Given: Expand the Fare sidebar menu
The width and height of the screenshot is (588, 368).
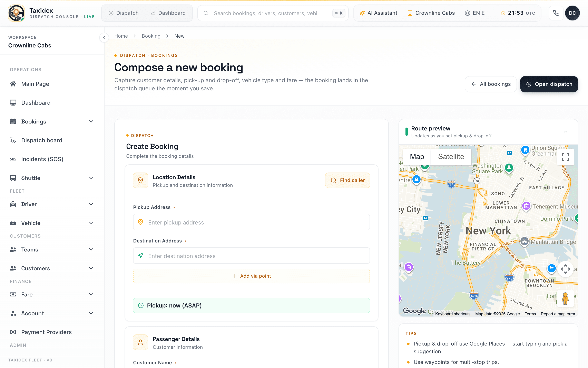Looking at the screenshot, I should (x=52, y=294).
